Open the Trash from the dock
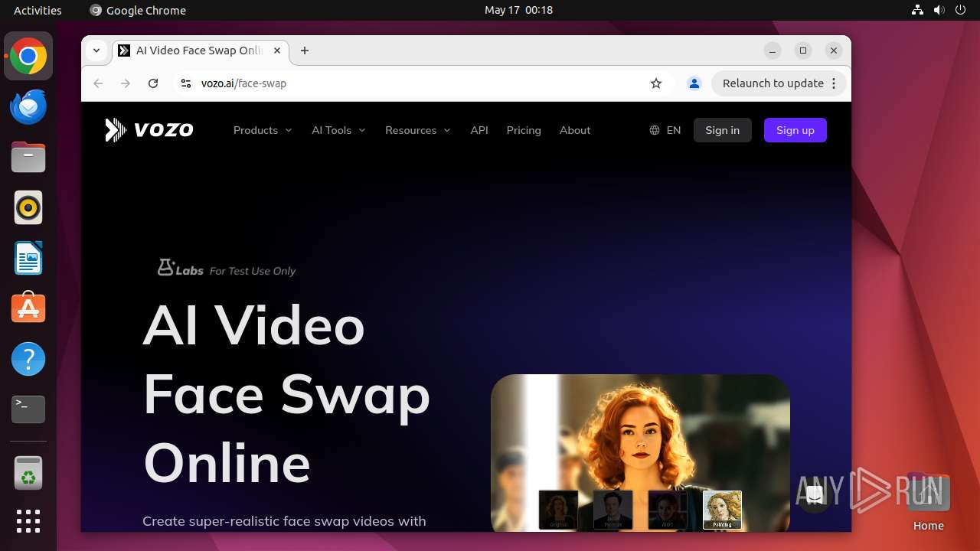The width and height of the screenshot is (980, 551). [28, 474]
